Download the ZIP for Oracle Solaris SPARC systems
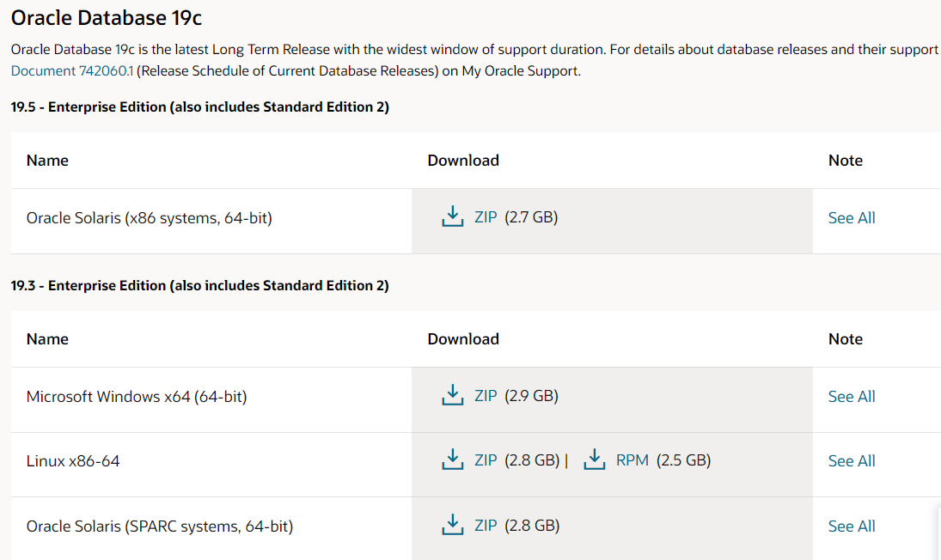 pyautogui.click(x=486, y=526)
